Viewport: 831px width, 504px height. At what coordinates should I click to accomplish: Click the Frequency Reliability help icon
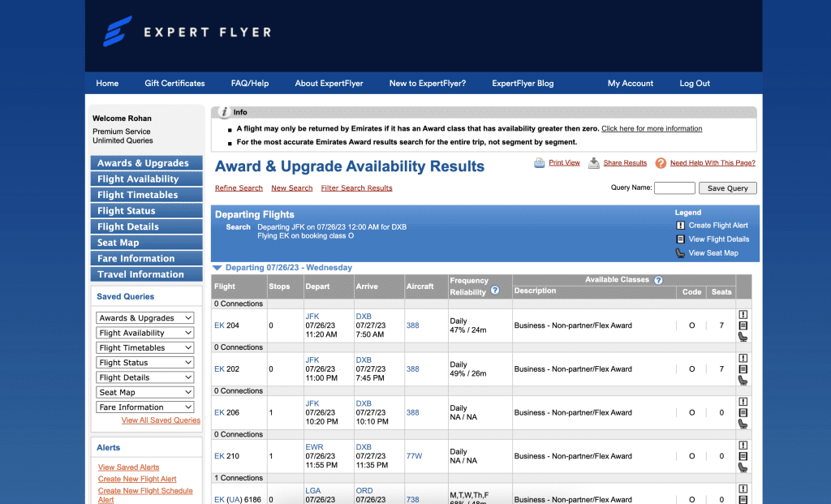point(495,291)
